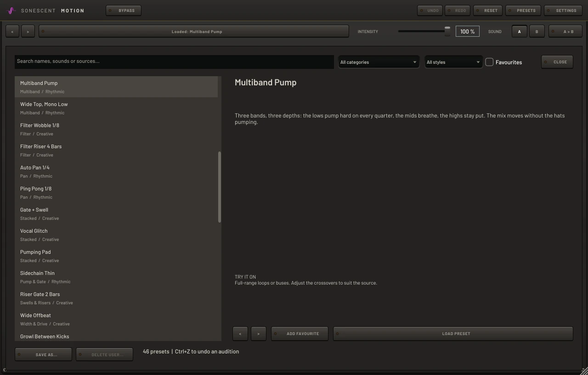588x375 pixels.
Task: Select the Riser Gate 2 Bars preset
Action: [x=116, y=298]
